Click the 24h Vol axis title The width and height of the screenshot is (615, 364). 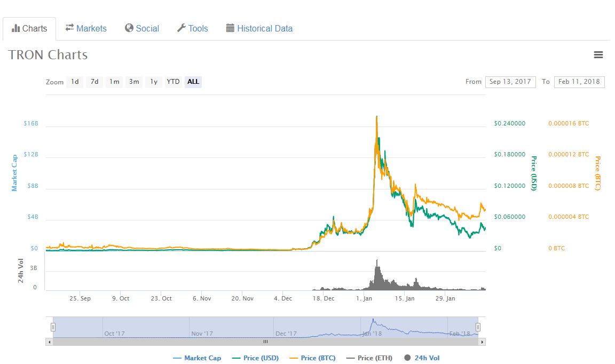coord(21,271)
